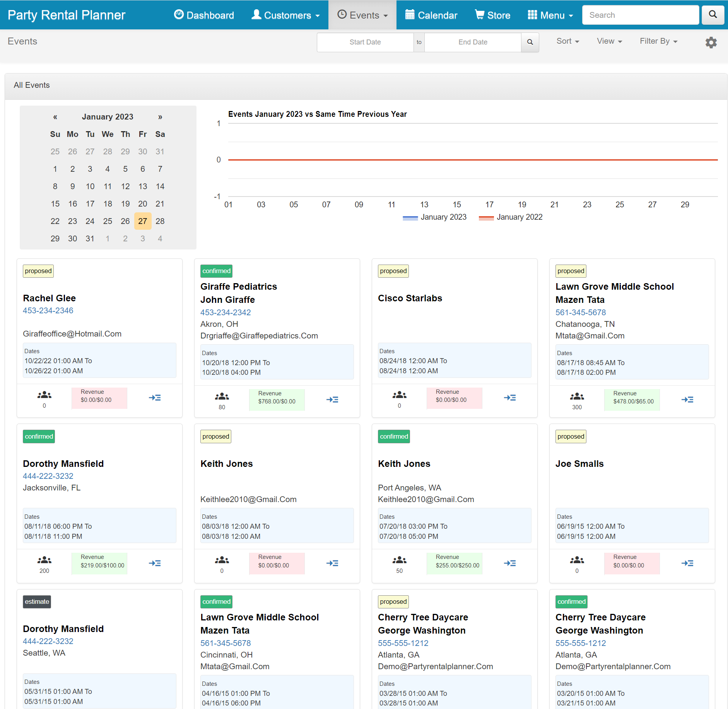Select January 15 in the calendar
This screenshot has width=728, height=709.
pos(55,204)
